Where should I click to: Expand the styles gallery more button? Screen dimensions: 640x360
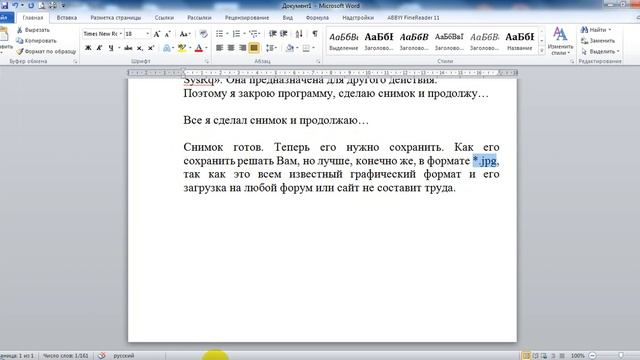point(542,51)
